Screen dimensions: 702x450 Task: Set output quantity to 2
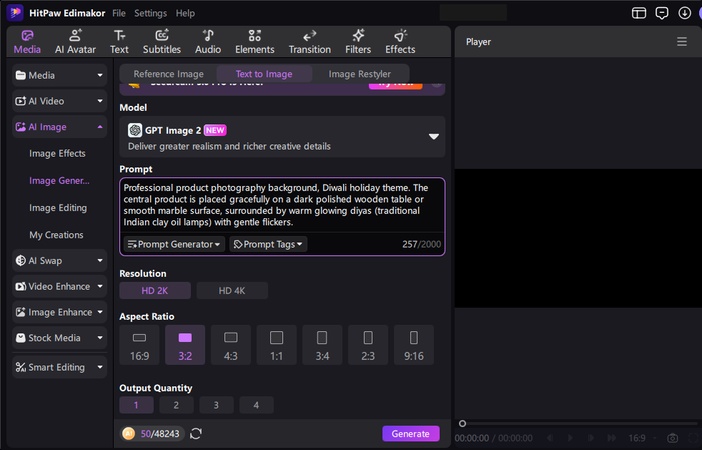click(176, 405)
